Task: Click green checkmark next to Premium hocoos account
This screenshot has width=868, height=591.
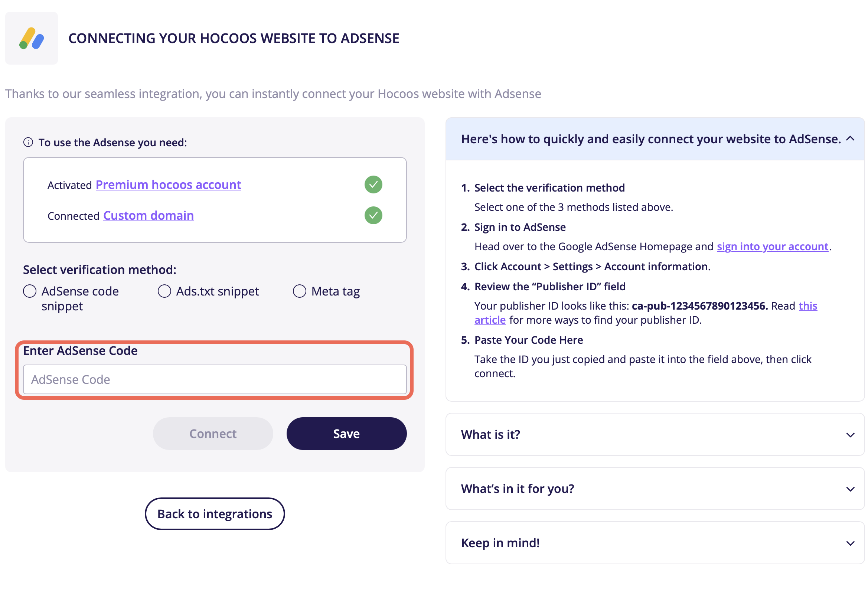Action: [373, 185]
